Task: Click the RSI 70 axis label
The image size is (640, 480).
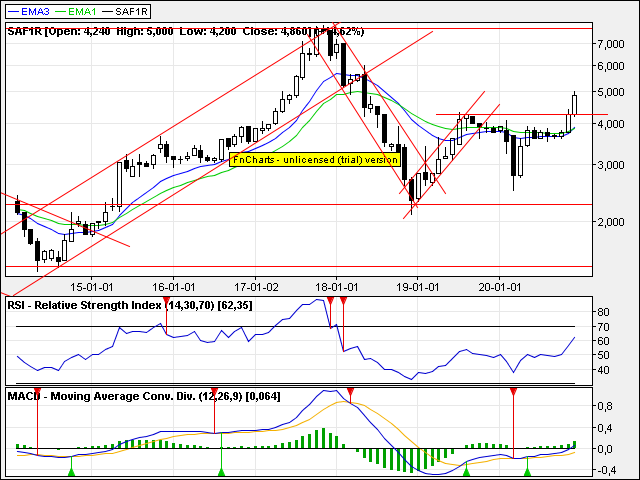Action: (603, 327)
